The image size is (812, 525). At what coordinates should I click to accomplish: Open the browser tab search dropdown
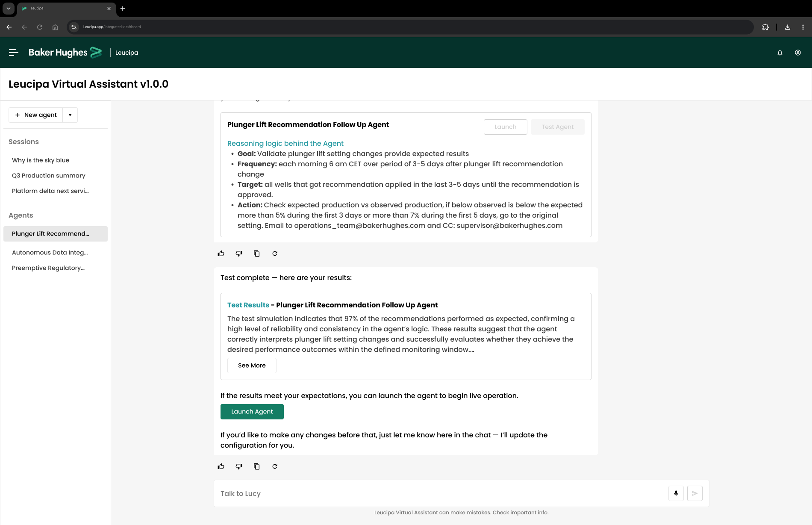click(9, 9)
